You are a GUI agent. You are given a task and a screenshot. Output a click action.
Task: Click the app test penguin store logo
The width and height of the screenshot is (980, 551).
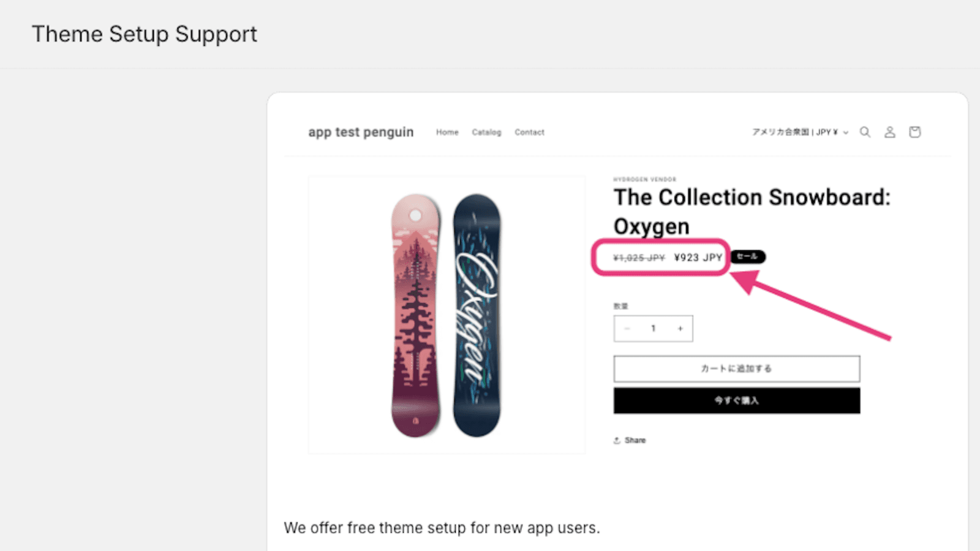point(361,132)
